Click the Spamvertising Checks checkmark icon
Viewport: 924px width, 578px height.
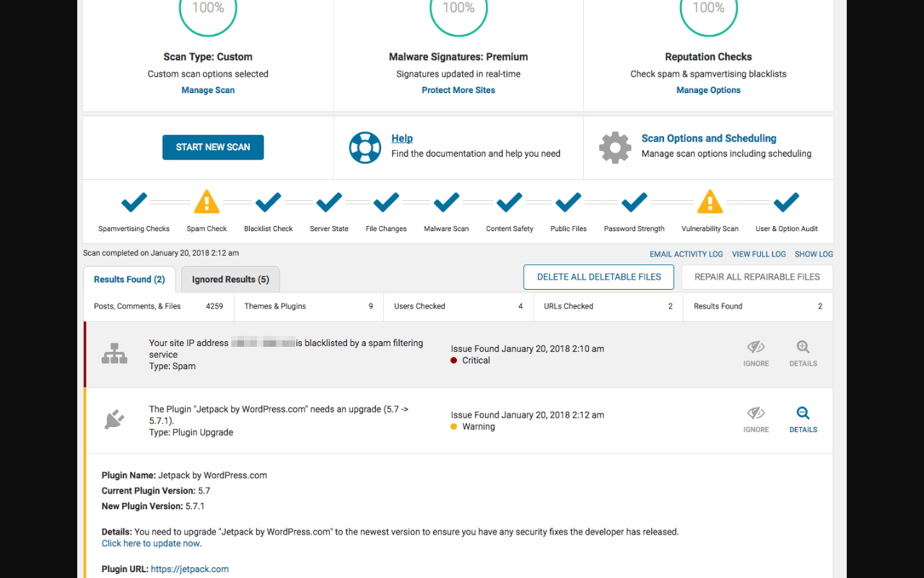134,202
